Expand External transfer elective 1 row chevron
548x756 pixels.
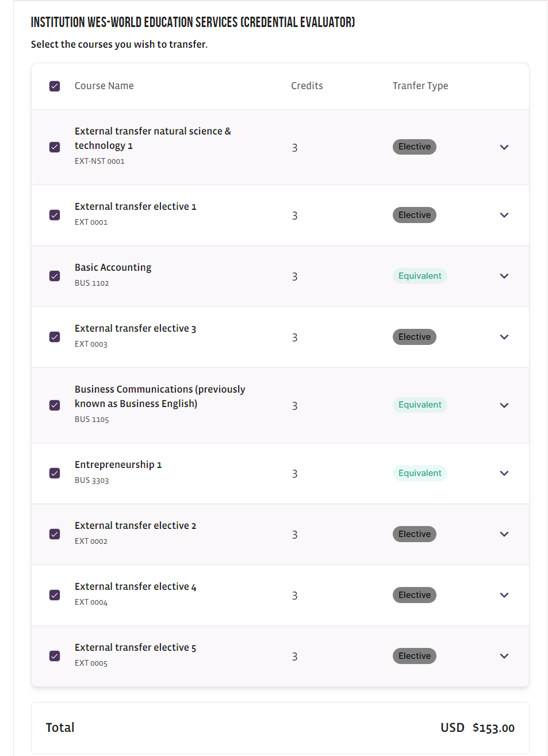[x=504, y=215]
